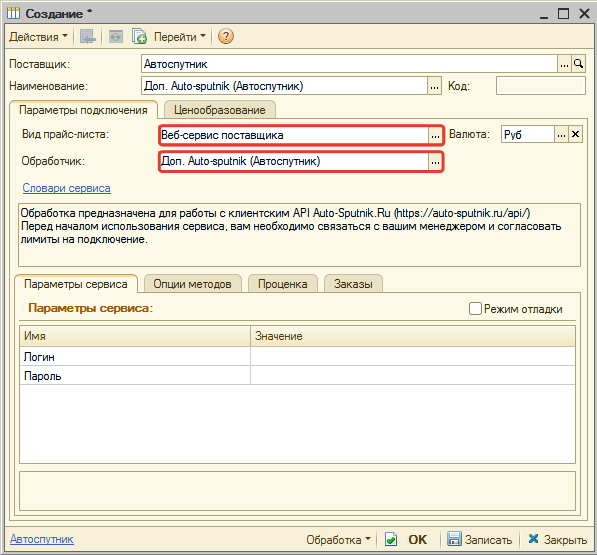597x555 pixels.
Task: Open the Словари сервиса link
Action: click(x=67, y=188)
